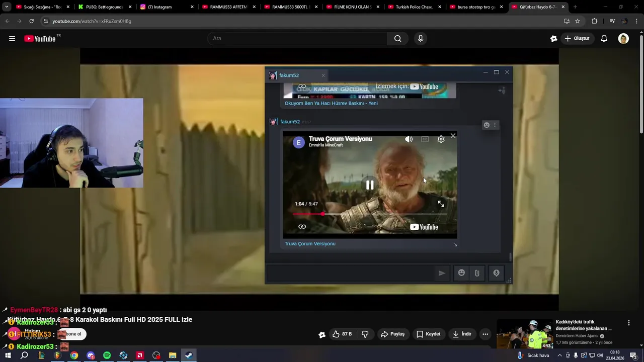The height and width of the screenshot is (362, 644).
Task: Open Spotify from the taskbar
Action: (107, 355)
